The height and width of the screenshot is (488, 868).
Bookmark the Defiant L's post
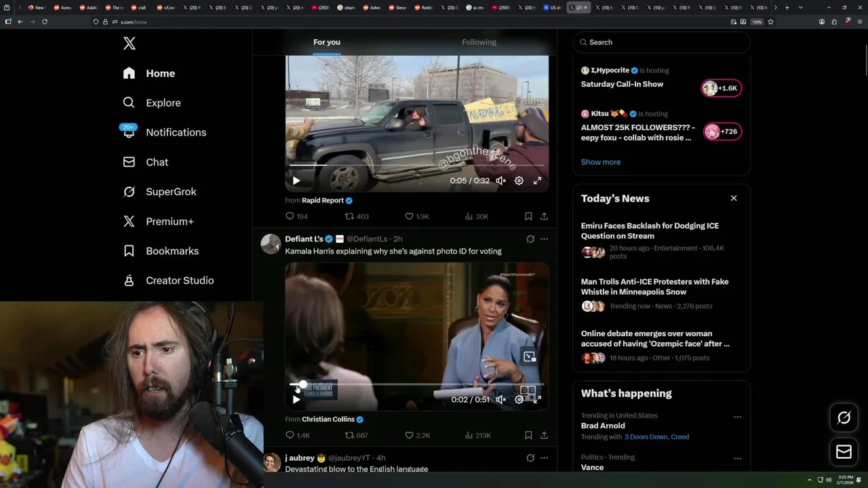[x=528, y=435]
